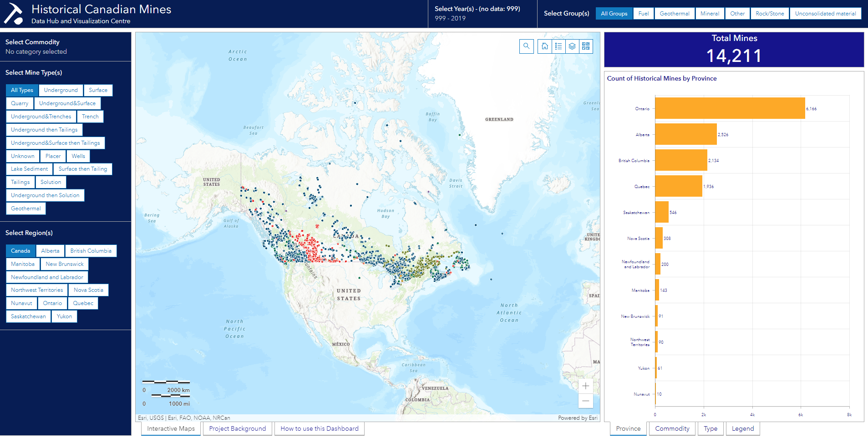
Task: Reset the map using the home icon
Action: 545,46
